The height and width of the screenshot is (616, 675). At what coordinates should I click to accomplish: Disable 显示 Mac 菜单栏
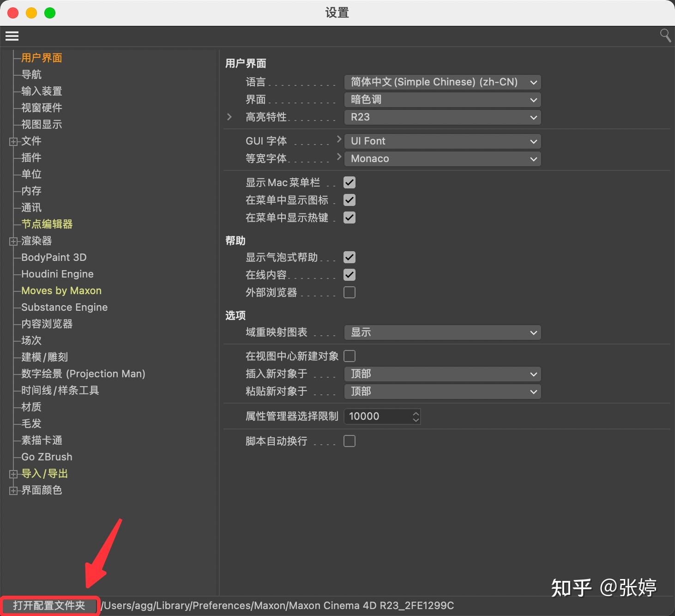point(349,182)
